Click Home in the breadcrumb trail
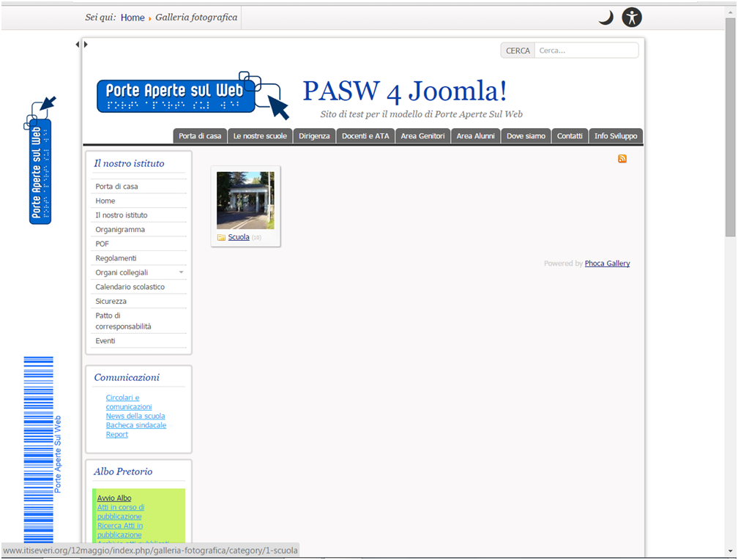The image size is (738, 560). (133, 18)
